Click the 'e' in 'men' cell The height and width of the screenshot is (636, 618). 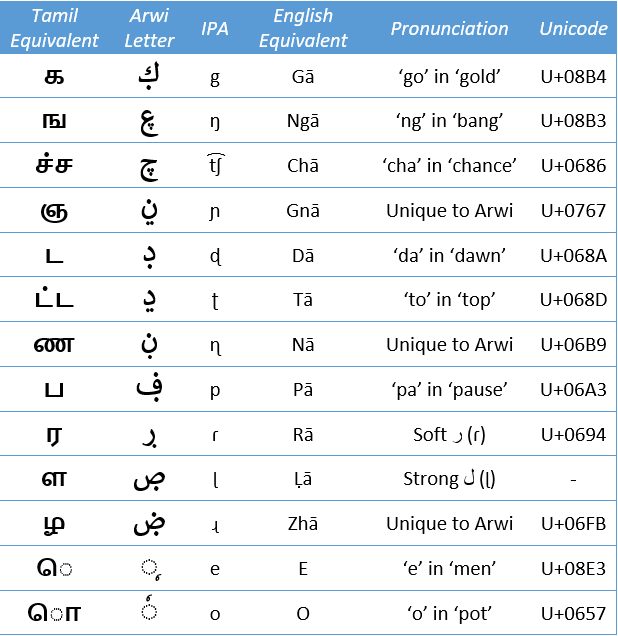(449, 569)
